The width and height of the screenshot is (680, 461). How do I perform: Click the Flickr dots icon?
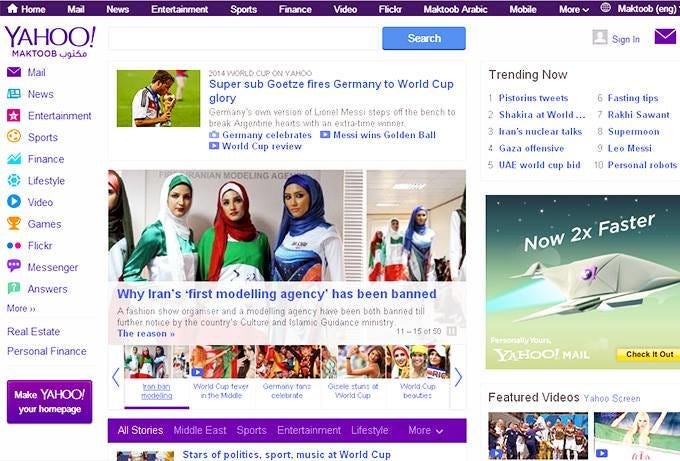tap(14, 245)
